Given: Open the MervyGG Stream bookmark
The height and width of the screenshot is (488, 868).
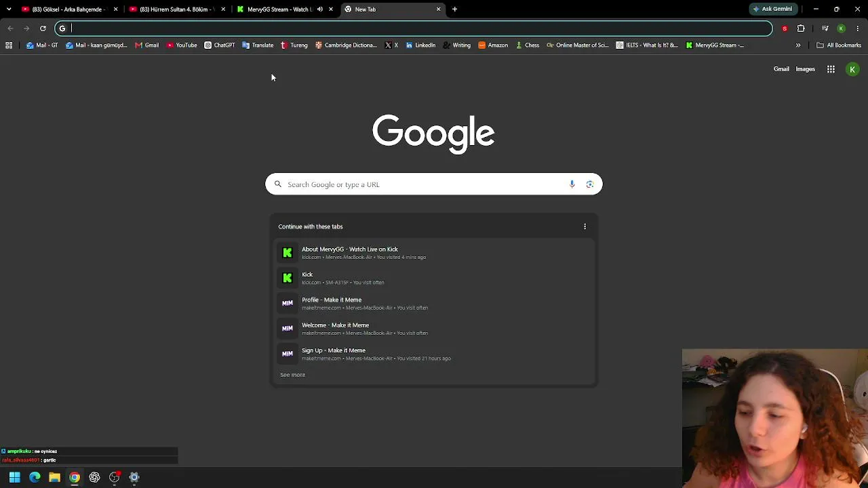Looking at the screenshot, I should click(x=715, y=45).
